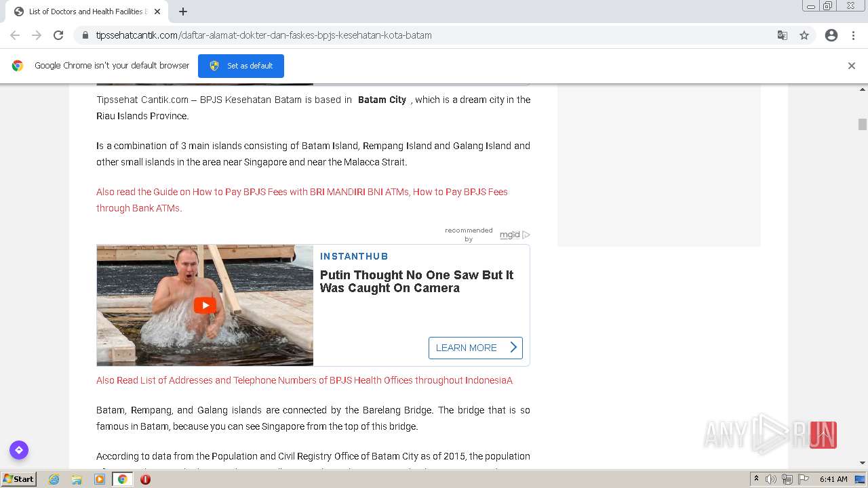This screenshot has height=488, width=868.
Task: Click the INSTANTHUB advertiser label
Action: point(354,256)
